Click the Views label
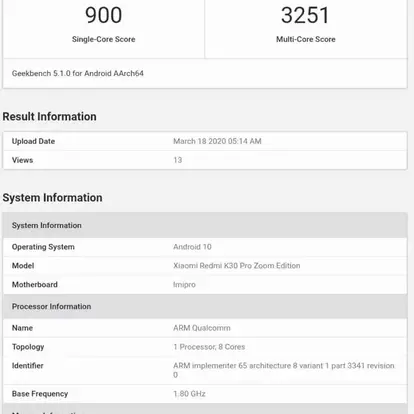This screenshot has height=414, width=414. point(22,160)
